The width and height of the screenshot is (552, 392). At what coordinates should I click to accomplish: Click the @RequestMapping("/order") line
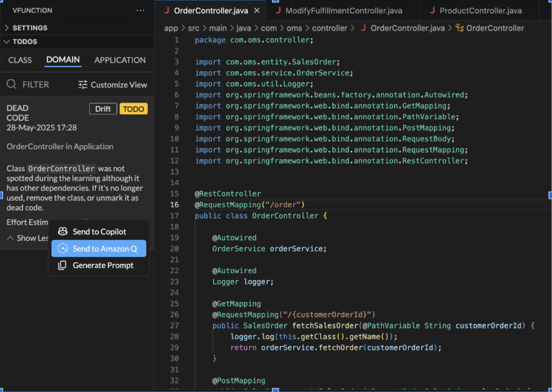click(x=250, y=205)
